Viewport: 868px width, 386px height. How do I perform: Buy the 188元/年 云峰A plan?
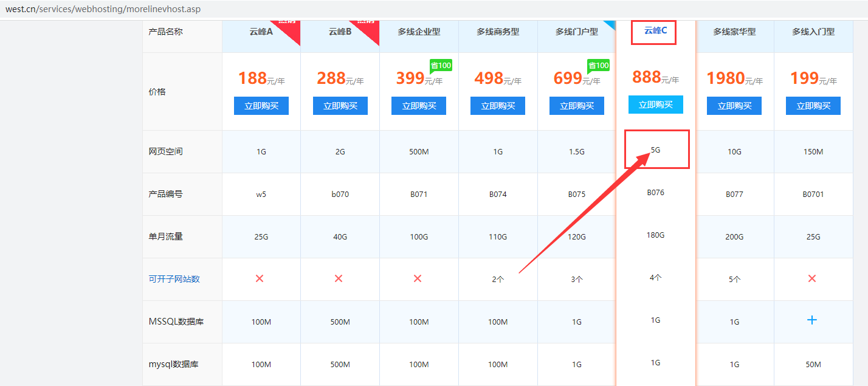[x=261, y=106]
